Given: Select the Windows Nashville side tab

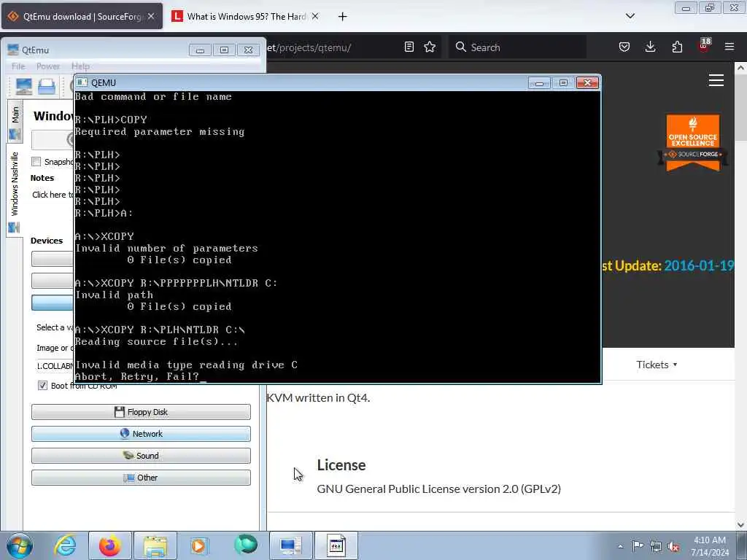Looking at the screenshot, I should click(x=15, y=190).
